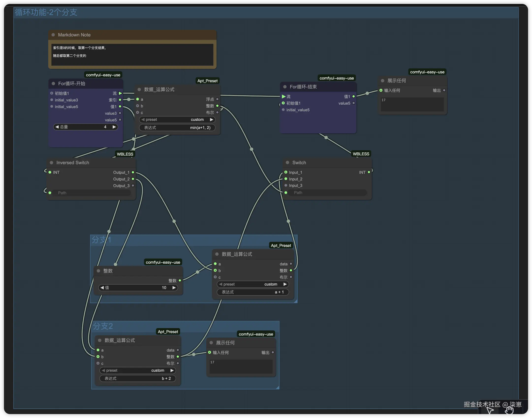Increase 总量 value with the right arrow

point(114,127)
